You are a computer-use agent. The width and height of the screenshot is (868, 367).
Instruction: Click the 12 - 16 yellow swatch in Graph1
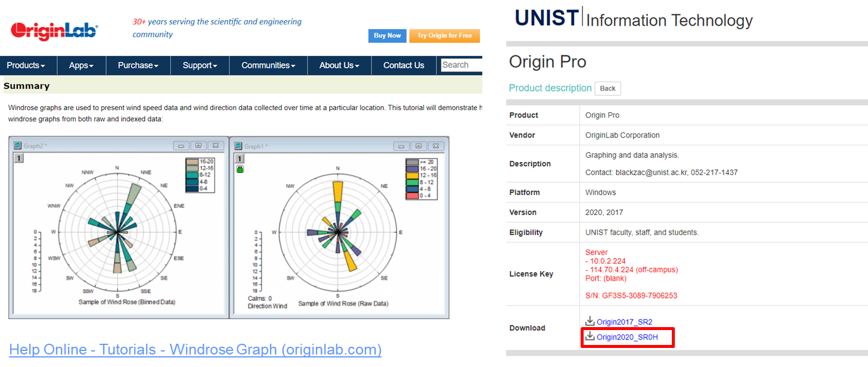pyautogui.click(x=412, y=176)
